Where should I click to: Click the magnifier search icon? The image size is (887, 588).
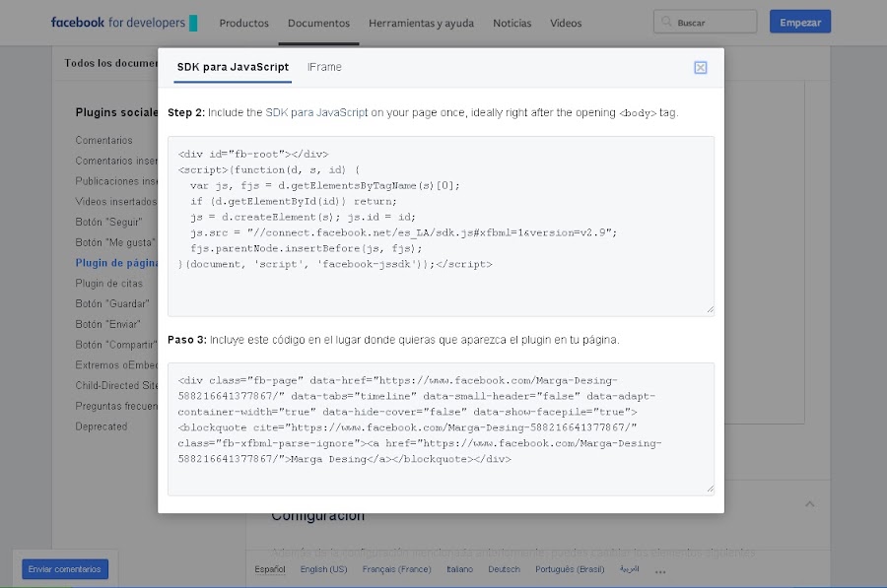(x=666, y=22)
